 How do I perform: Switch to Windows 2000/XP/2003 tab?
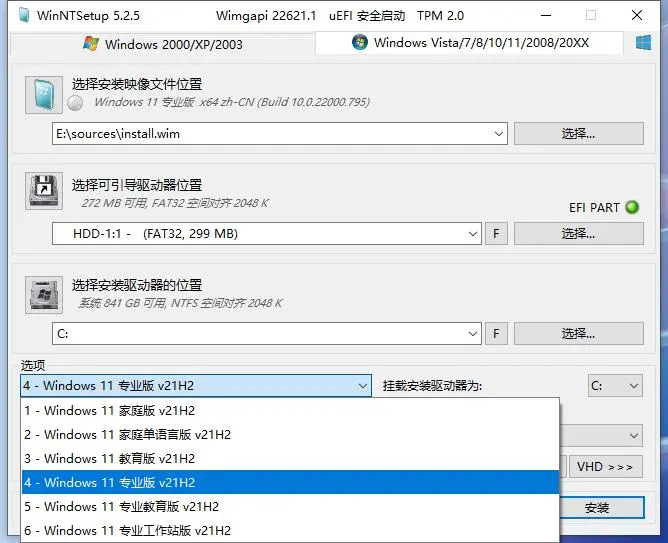coord(163,44)
